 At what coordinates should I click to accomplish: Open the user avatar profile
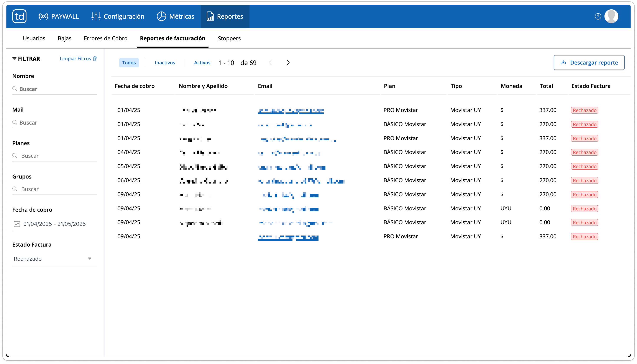pyautogui.click(x=611, y=16)
